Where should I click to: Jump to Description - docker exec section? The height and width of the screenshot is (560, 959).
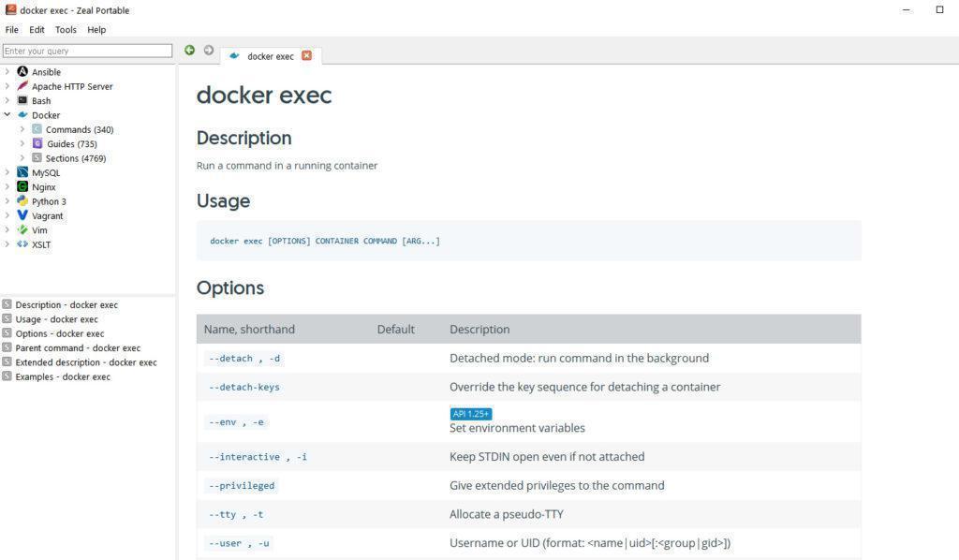pyautogui.click(x=66, y=304)
